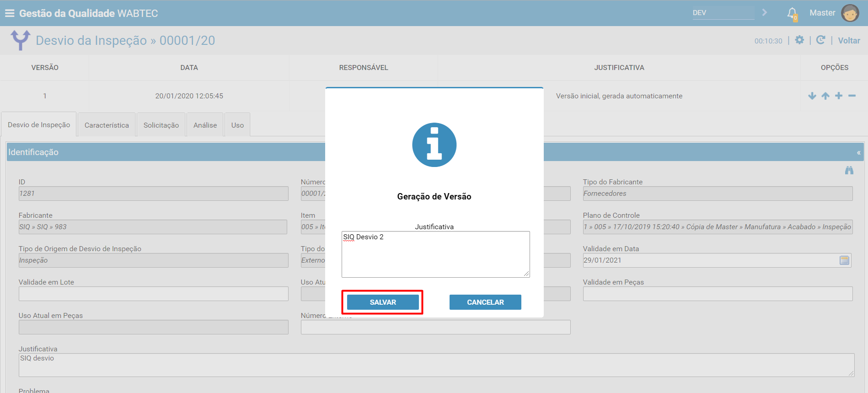868x393 pixels.
Task: Switch to the Desvio de Inspeção tab
Action: 39,124
